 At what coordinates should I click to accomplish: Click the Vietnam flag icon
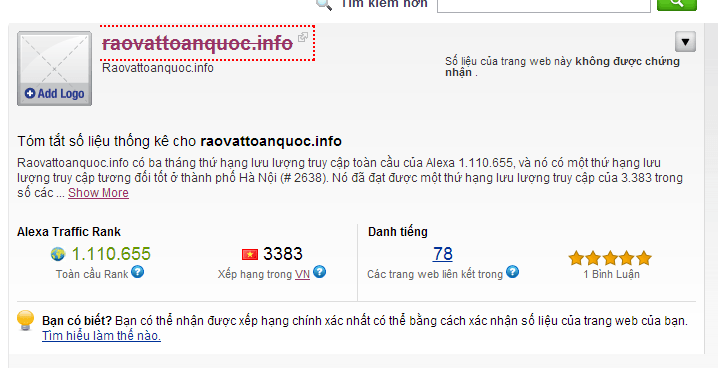click(250, 254)
